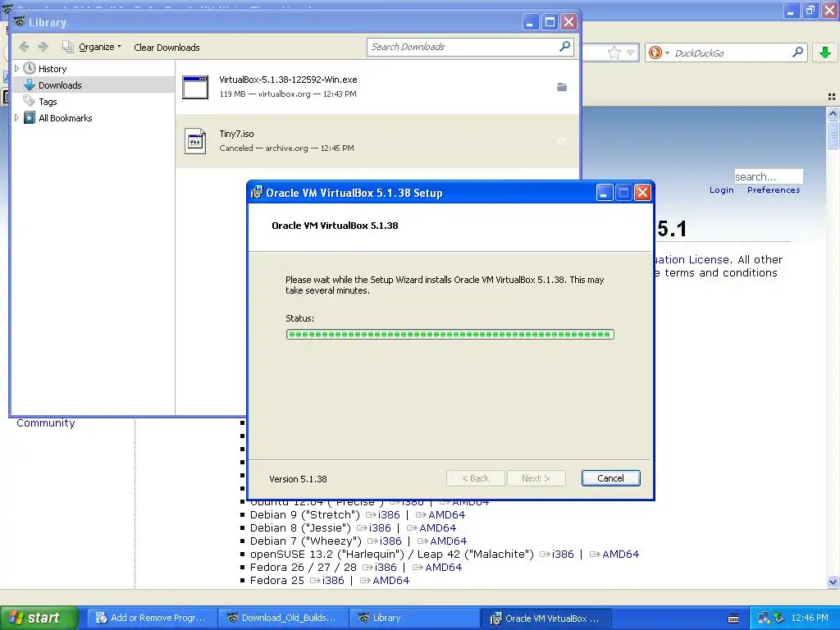Select History in the Library sidebar
This screenshot has width=840, height=630.
pyautogui.click(x=52, y=69)
